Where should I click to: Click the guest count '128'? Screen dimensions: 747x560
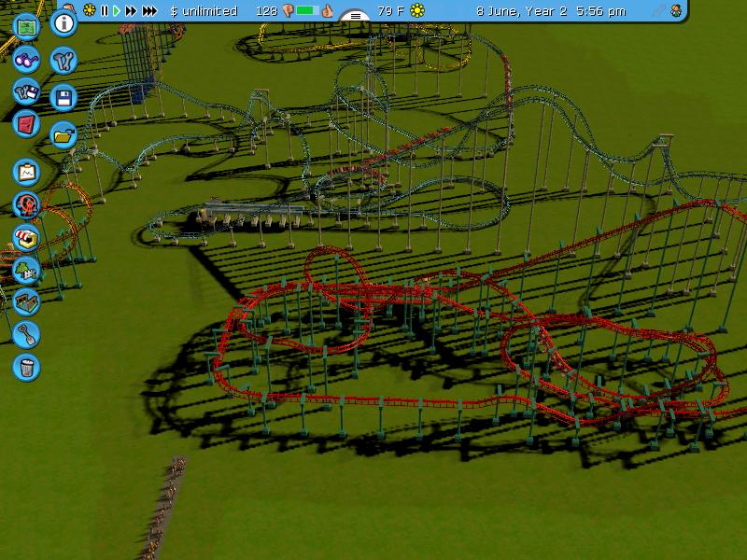[266, 11]
